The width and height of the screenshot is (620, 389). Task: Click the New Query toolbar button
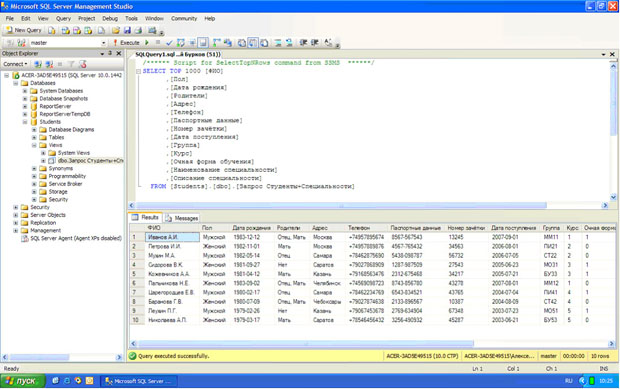pyautogui.click(x=24, y=30)
